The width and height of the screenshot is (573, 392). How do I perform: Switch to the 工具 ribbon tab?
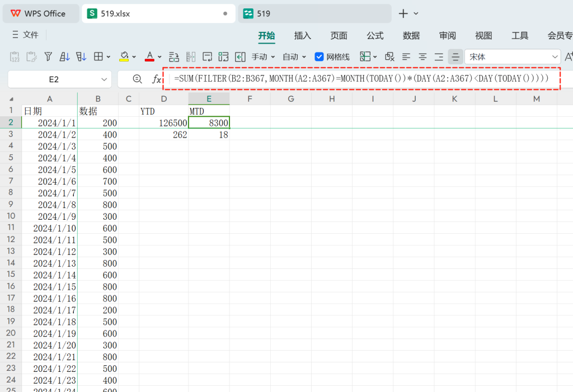pyautogui.click(x=520, y=35)
